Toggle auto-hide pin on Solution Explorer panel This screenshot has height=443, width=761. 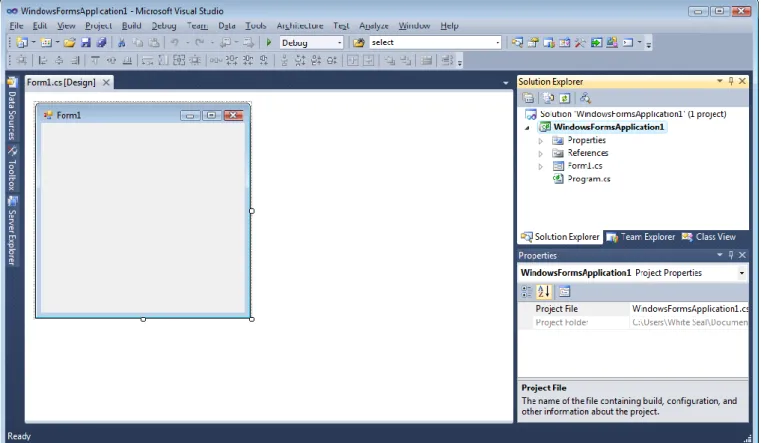731,81
